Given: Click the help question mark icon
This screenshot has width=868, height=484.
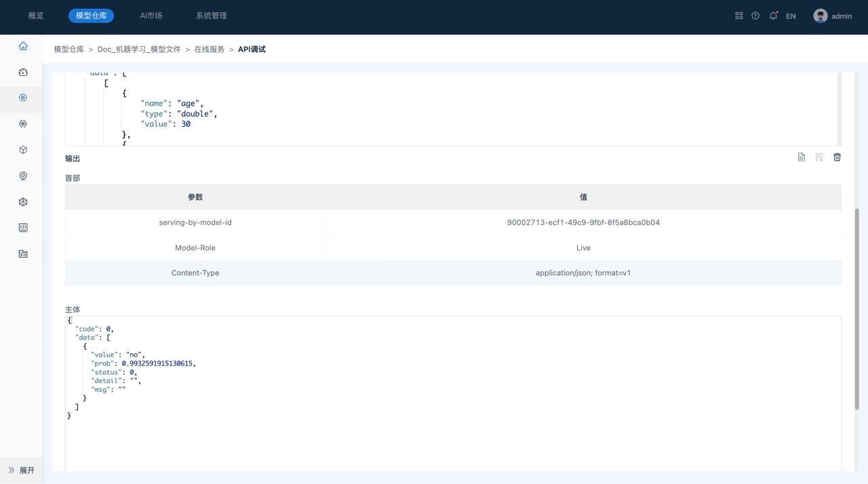Looking at the screenshot, I should [x=755, y=16].
